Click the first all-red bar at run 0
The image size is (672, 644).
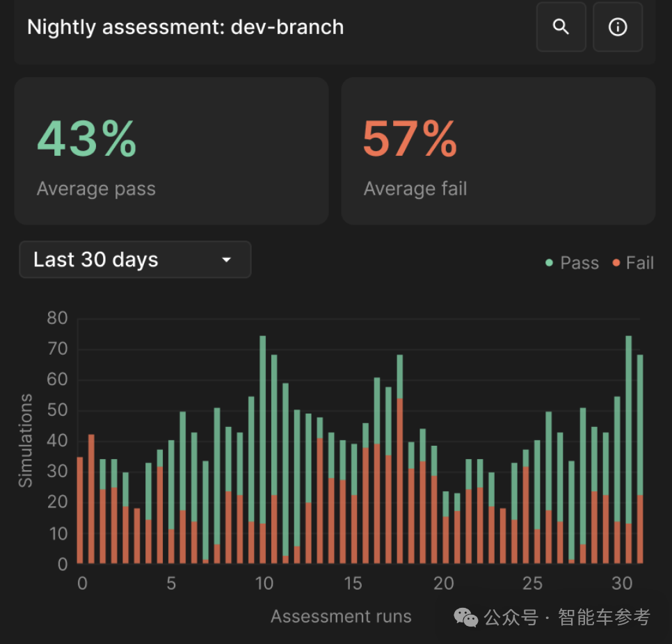tap(80, 510)
